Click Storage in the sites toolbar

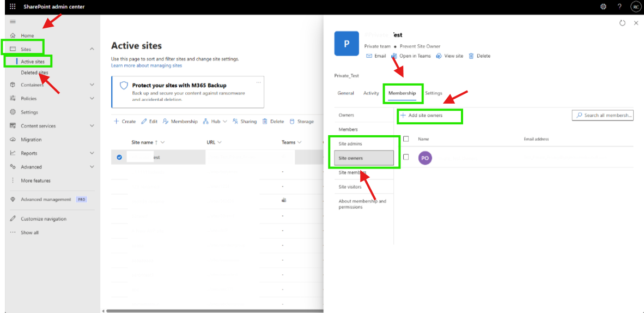(302, 122)
